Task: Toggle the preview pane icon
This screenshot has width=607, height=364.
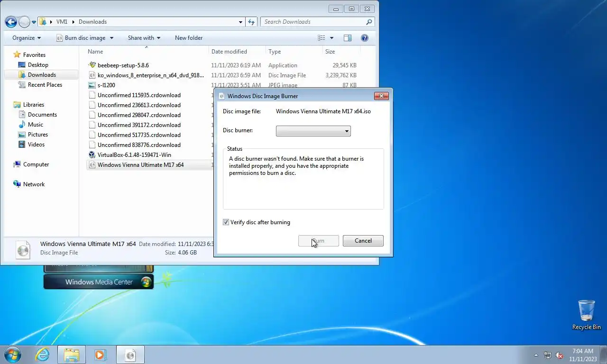Action: 348,38
